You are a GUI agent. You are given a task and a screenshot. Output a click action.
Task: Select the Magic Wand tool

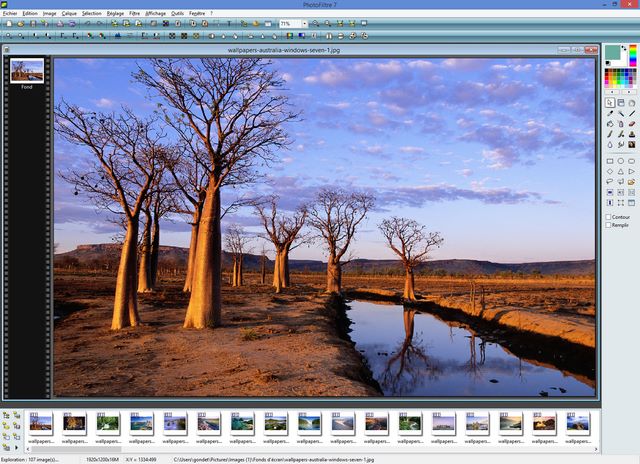tap(621, 113)
